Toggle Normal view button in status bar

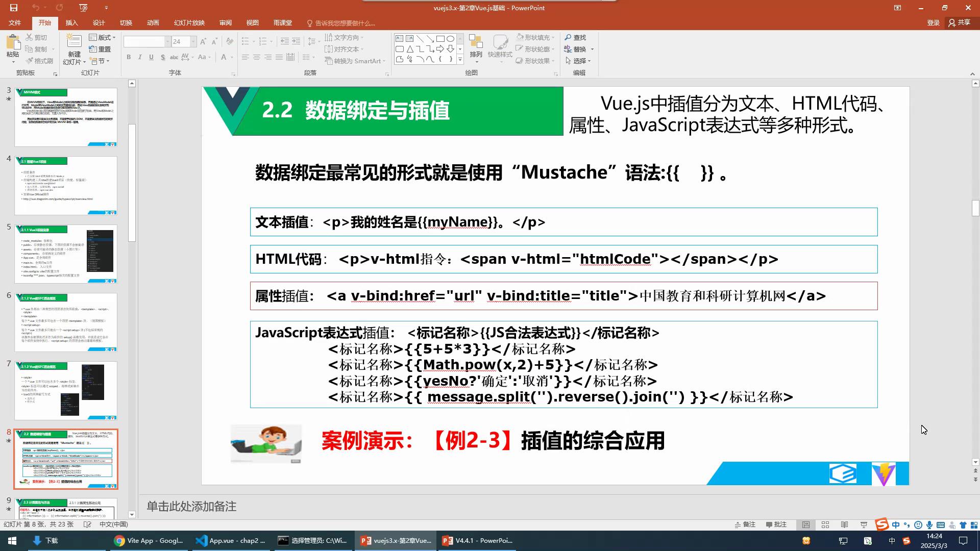click(806, 524)
